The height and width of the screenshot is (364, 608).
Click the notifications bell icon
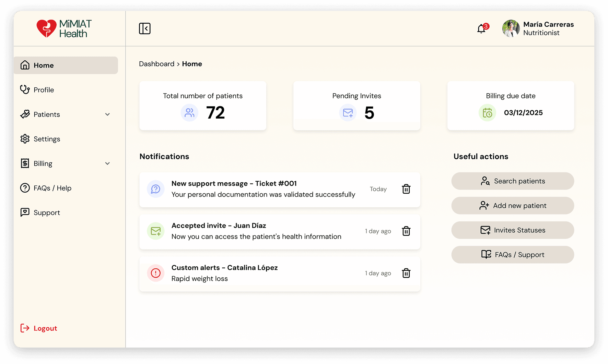coord(481,29)
